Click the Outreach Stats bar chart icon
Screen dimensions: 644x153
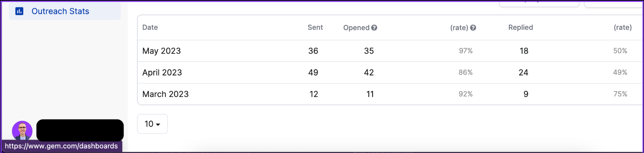19,11
